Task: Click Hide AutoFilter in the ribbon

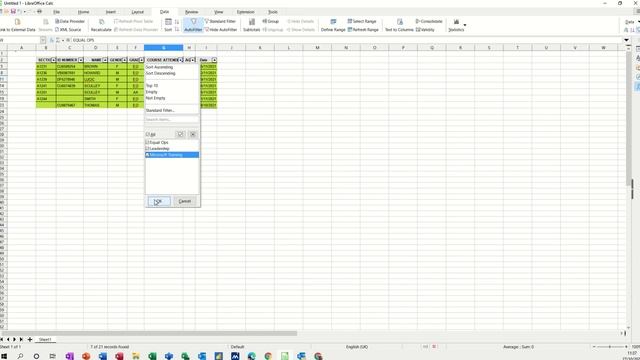Action: click(221, 30)
